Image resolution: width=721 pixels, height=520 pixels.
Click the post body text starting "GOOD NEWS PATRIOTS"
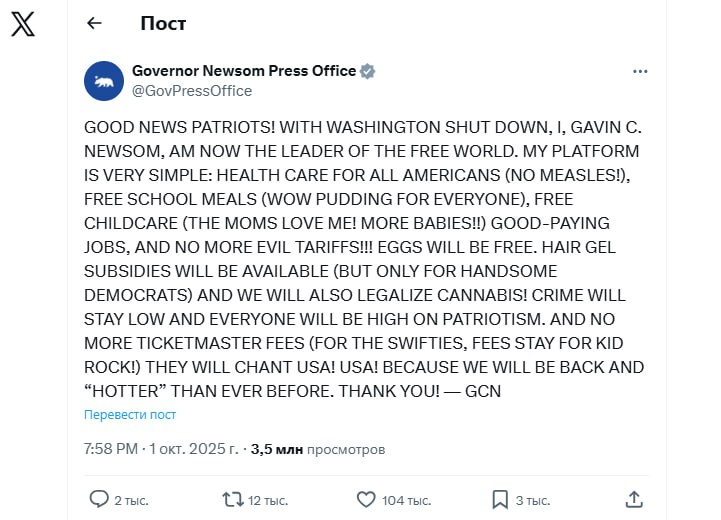(x=364, y=260)
